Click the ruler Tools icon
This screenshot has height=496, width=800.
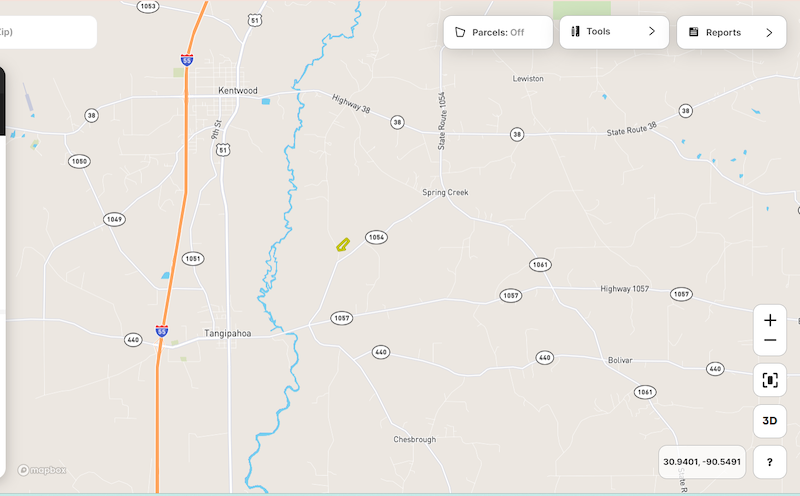(576, 32)
